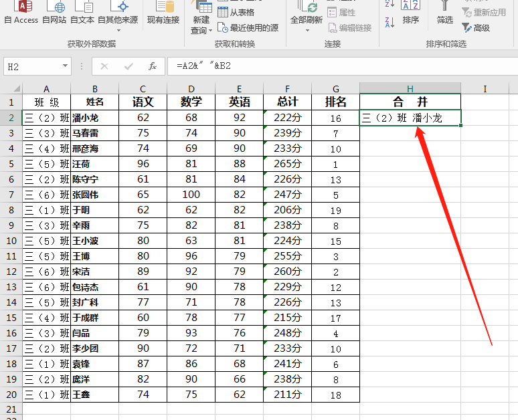Import data via 自文本 icon
Viewport: 518px width, 420px height.
click(x=82, y=13)
